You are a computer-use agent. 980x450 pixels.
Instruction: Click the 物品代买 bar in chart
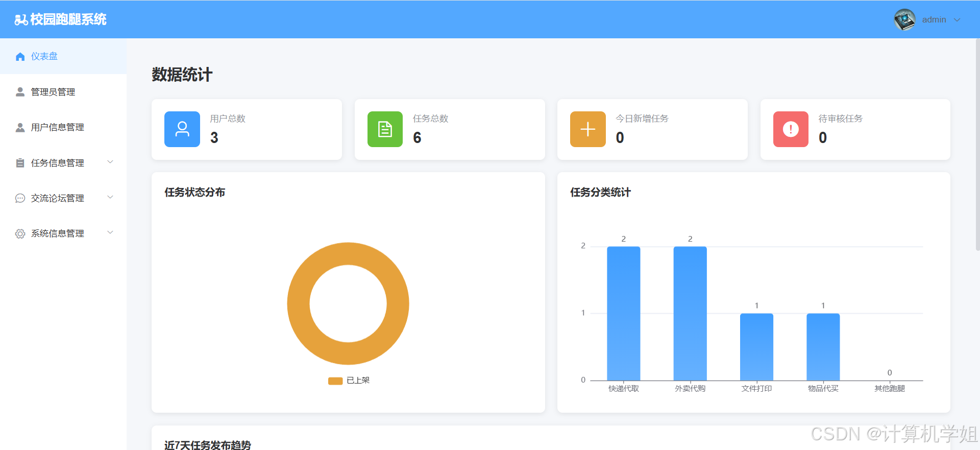click(x=823, y=347)
